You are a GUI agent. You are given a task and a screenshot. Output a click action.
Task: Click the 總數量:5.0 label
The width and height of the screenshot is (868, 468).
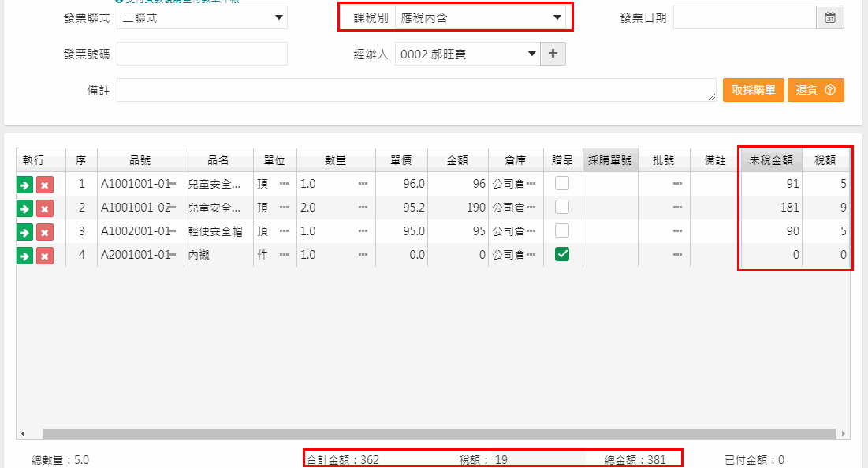tap(60, 459)
